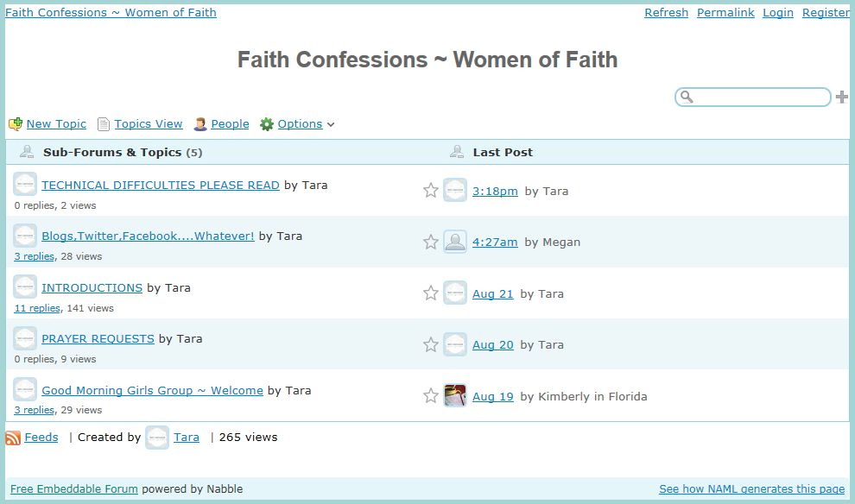Click sort icon next to Last Post
Image resolution: width=855 pixels, height=504 pixels.
pos(457,152)
